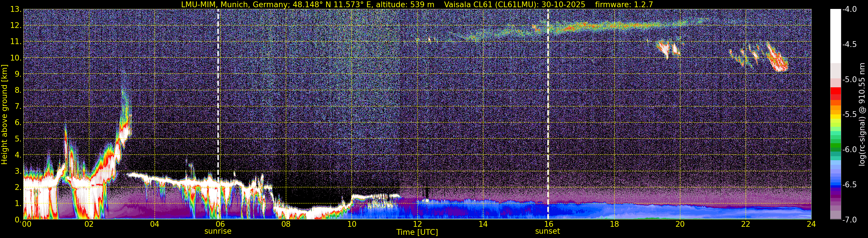The height and width of the screenshot is (238, 868).
Task: Click the height axis tick label 9
Action: tap(18, 74)
